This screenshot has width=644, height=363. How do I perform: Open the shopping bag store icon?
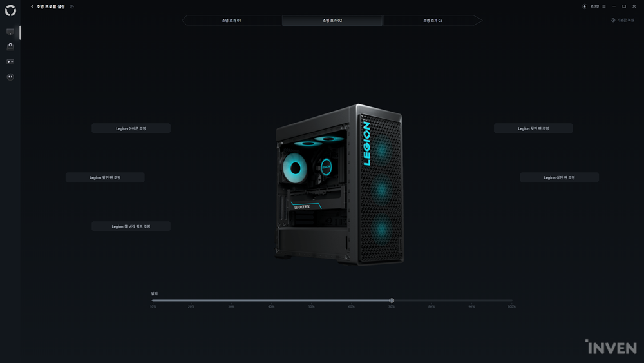10,46
